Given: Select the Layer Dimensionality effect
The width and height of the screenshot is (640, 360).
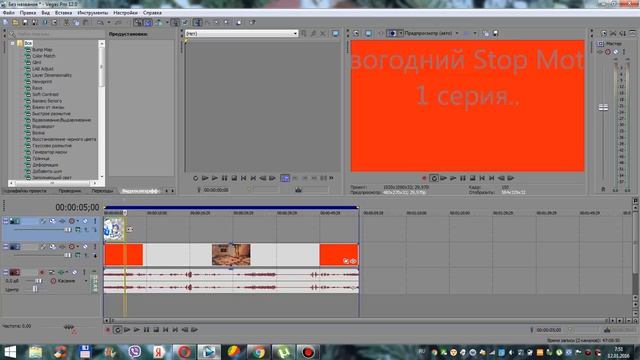Looking at the screenshot, I should coord(52,75).
